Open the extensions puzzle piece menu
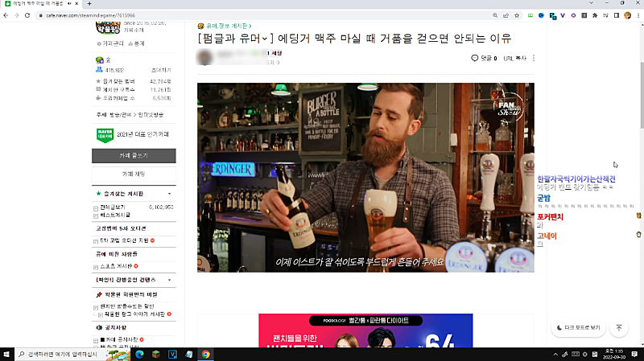The image size is (644, 361). (x=595, y=15)
